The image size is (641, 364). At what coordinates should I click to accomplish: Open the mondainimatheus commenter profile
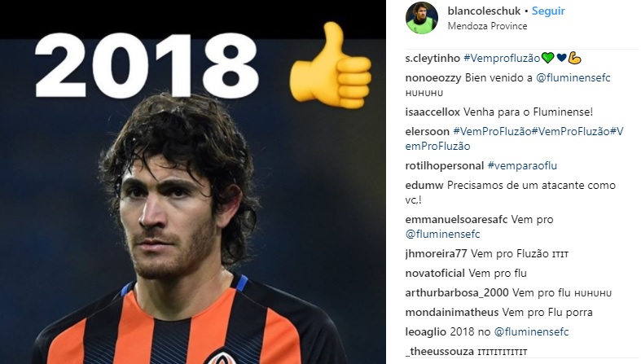[452, 313]
